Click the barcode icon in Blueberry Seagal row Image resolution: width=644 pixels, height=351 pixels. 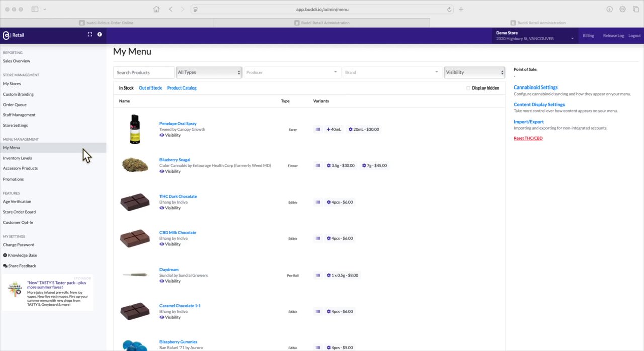pyautogui.click(x=318, y=165)
